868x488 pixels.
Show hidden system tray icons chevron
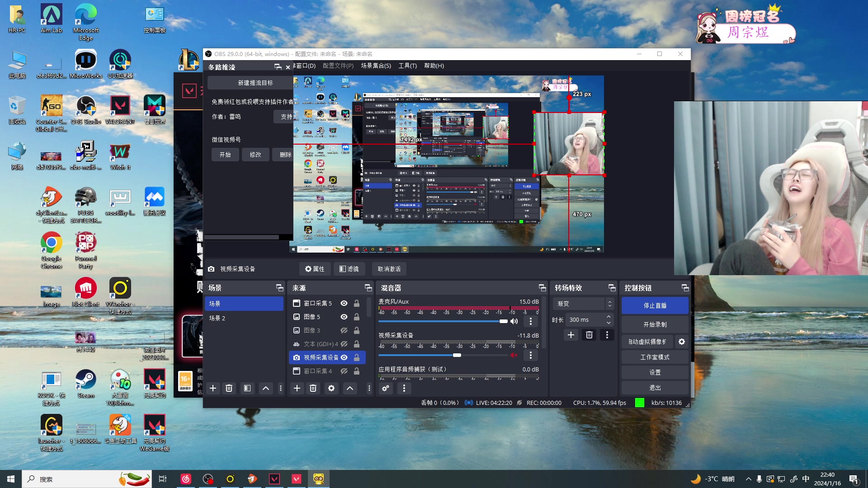click(x=749, y=479)
